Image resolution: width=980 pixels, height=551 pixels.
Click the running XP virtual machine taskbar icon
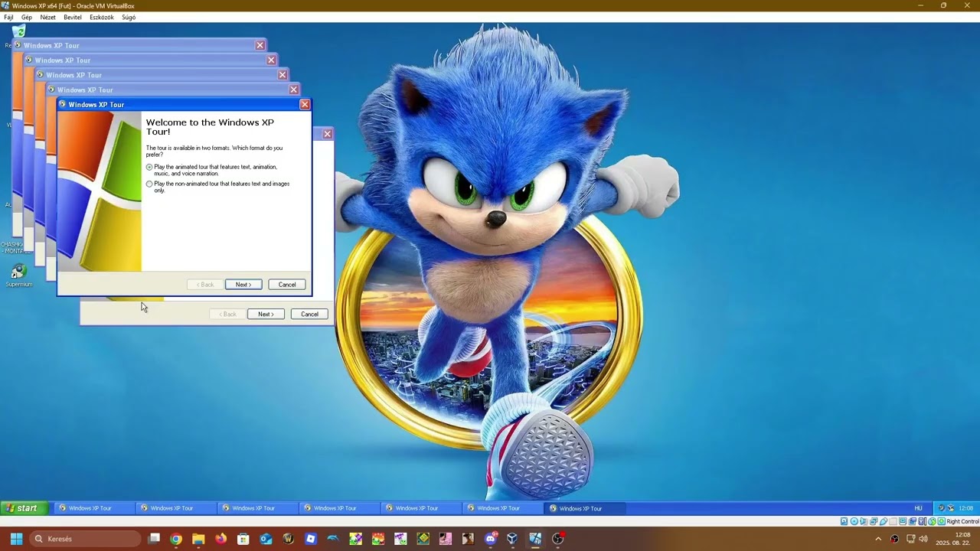(535, 539)
